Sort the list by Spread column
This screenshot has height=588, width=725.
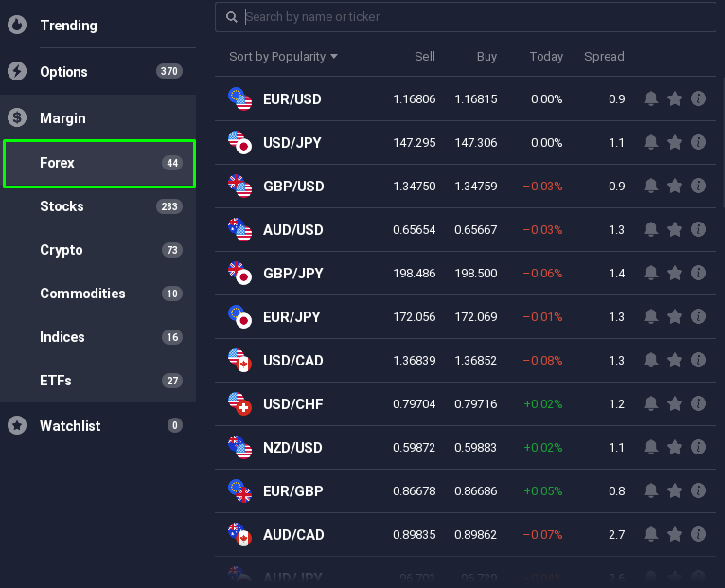tap(604, 57)
